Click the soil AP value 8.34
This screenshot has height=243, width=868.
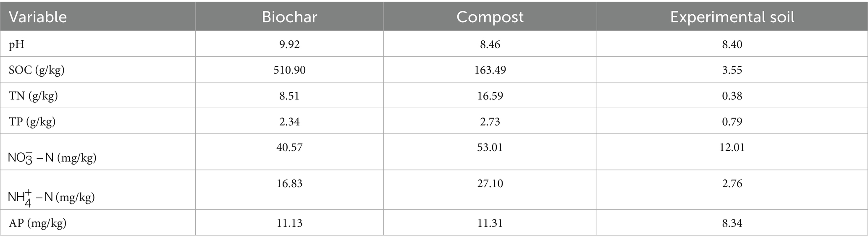pos(732,223)
